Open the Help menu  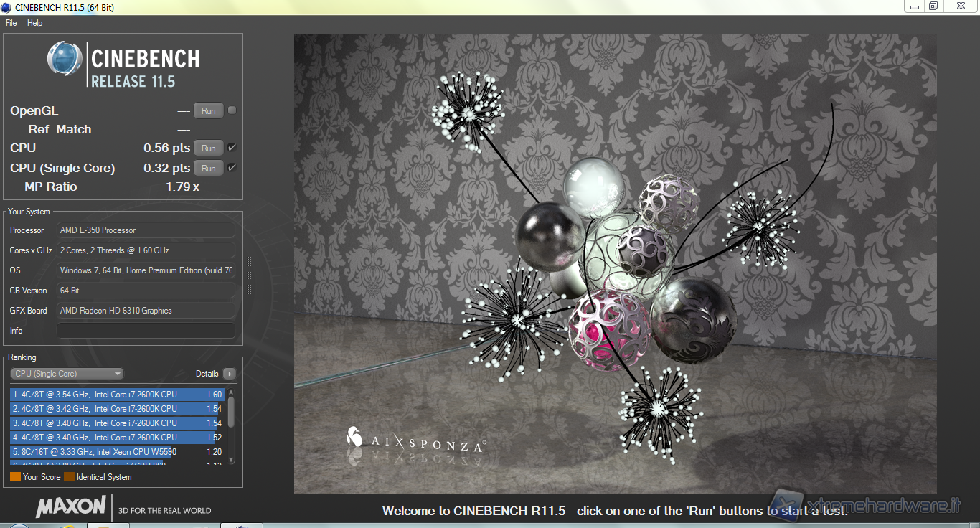35,23
